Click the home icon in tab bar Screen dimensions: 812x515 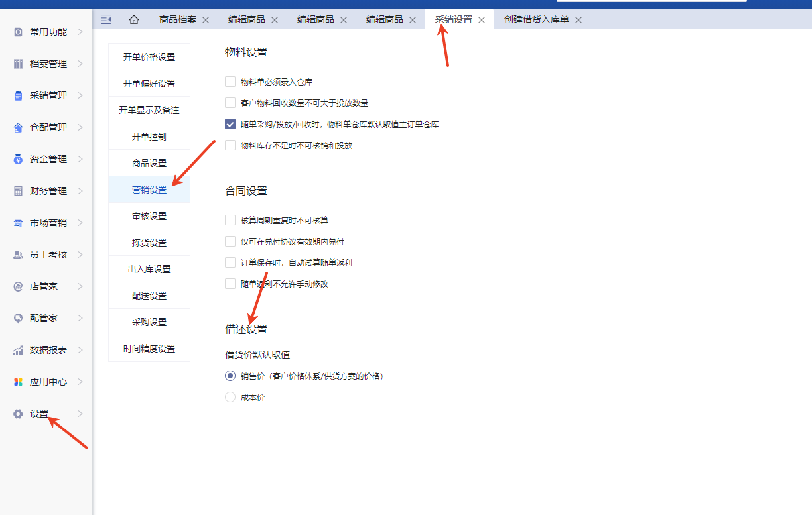click(x=134, y=20)
